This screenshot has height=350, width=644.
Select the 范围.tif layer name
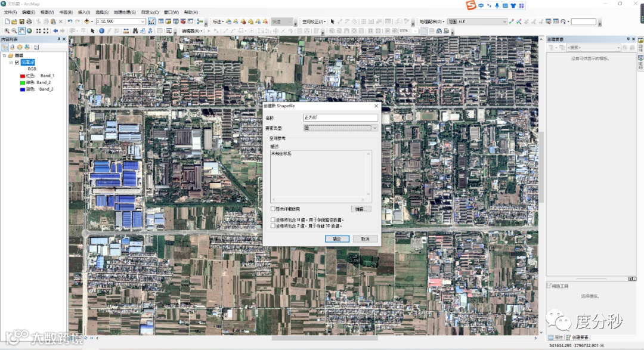point(28,63)
